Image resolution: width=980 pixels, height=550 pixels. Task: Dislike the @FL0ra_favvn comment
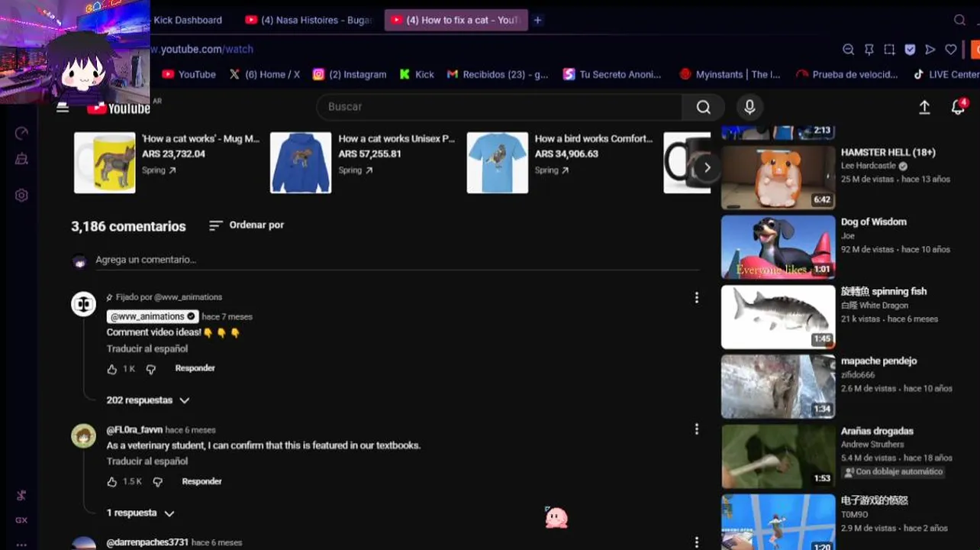pyautogui.click(x=157, y=482)
